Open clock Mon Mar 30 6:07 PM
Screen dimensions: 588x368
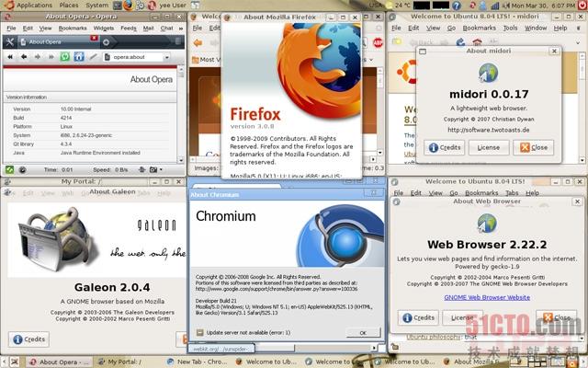pyautogui.click(x=543, y=6)
